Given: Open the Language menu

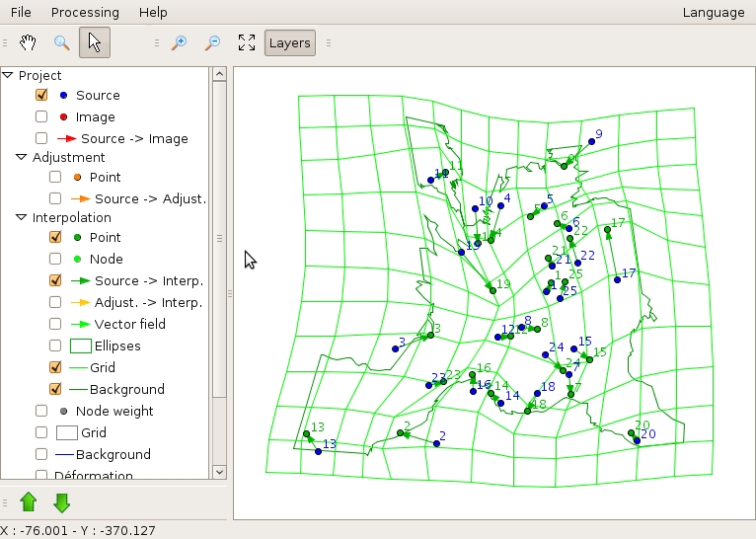Looking at the screenshot, I should click(x=714, y=12).
